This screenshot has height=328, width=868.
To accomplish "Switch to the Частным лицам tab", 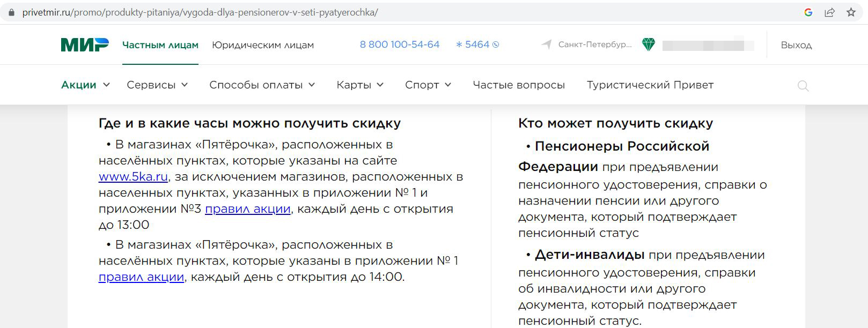I will click(x=160, y=45).
